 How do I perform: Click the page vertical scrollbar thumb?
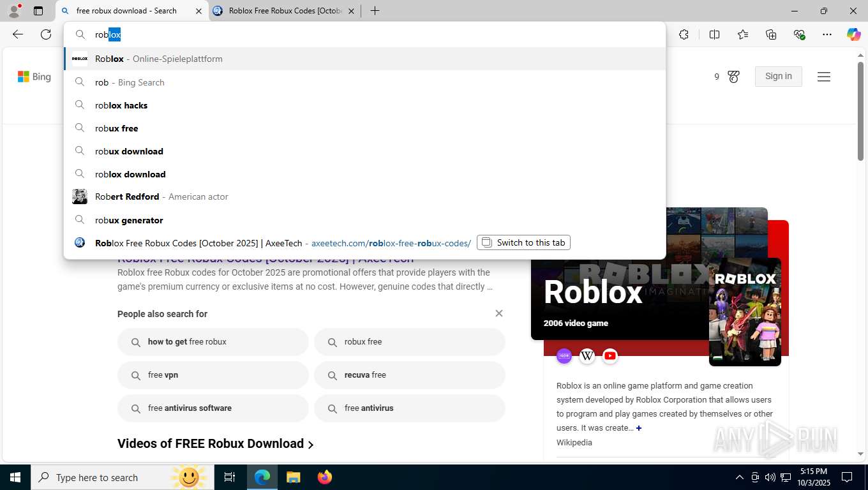[860, 111]
